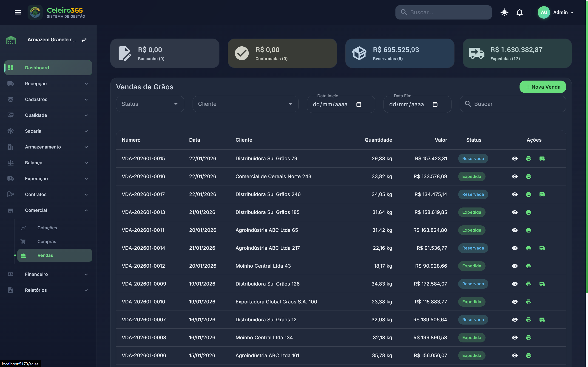Click the table Buscar search field
The image size is (588, 367).
pos(517,104)
